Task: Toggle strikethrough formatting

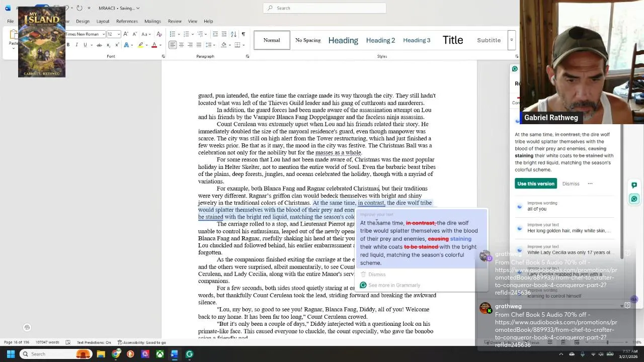Action: (99, 45)
